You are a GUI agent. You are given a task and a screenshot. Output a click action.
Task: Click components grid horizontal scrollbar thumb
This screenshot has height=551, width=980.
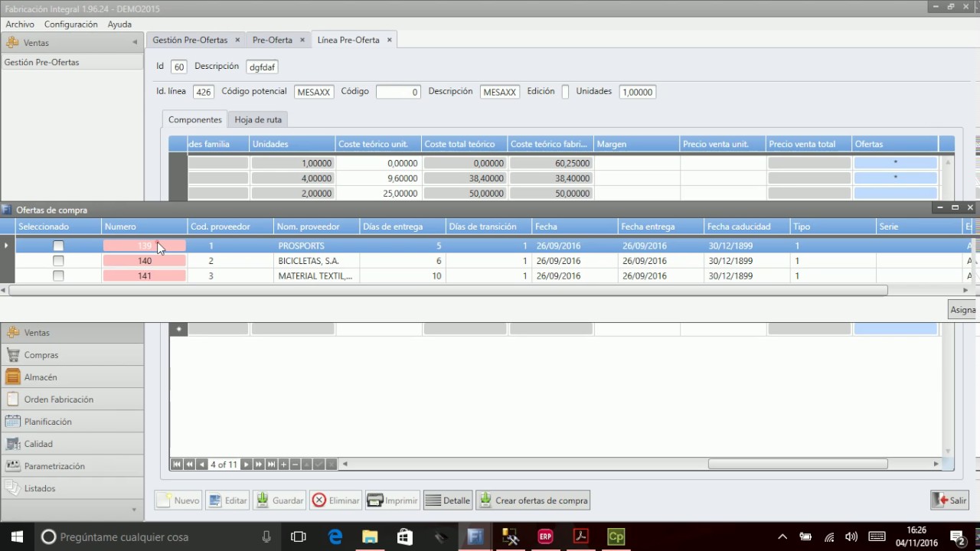[x=798, y=464]
